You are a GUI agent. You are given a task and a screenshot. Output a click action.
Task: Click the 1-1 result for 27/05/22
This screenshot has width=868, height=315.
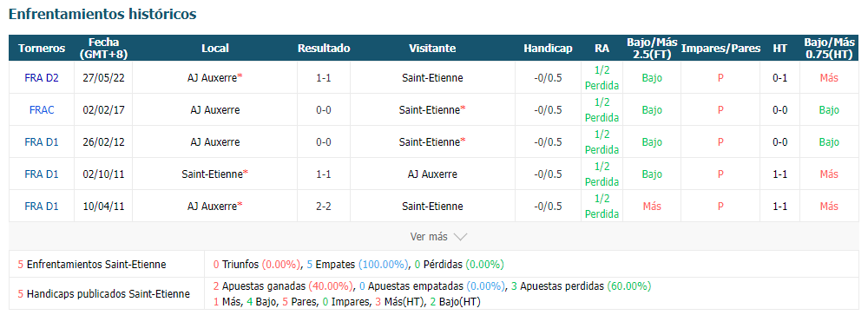(x=324, y=78)
